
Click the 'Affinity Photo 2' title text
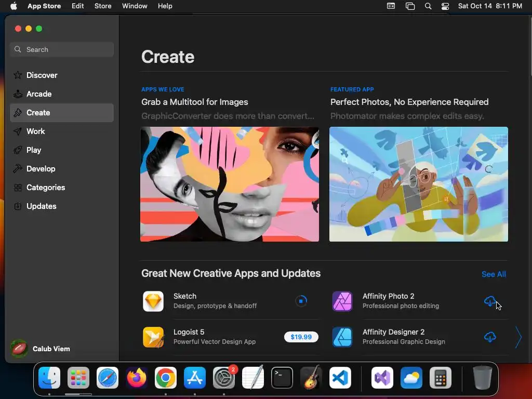coord(389,296)
